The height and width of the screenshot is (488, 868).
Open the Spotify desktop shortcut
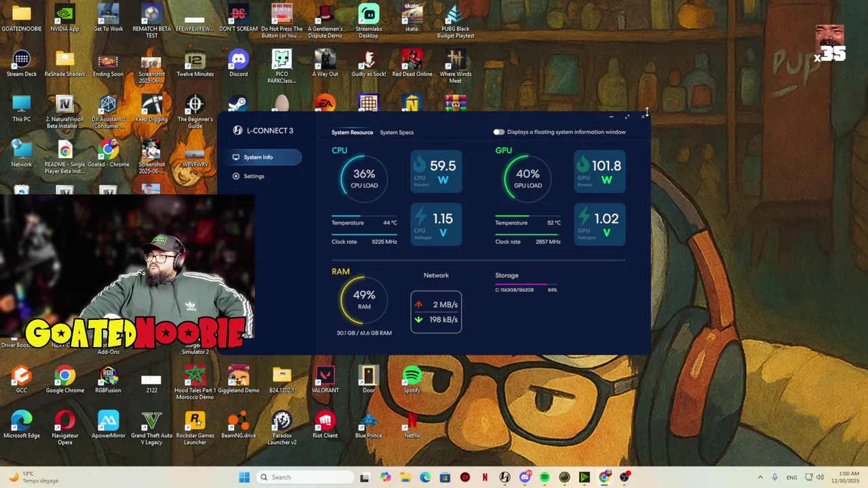tap(412, 380)
